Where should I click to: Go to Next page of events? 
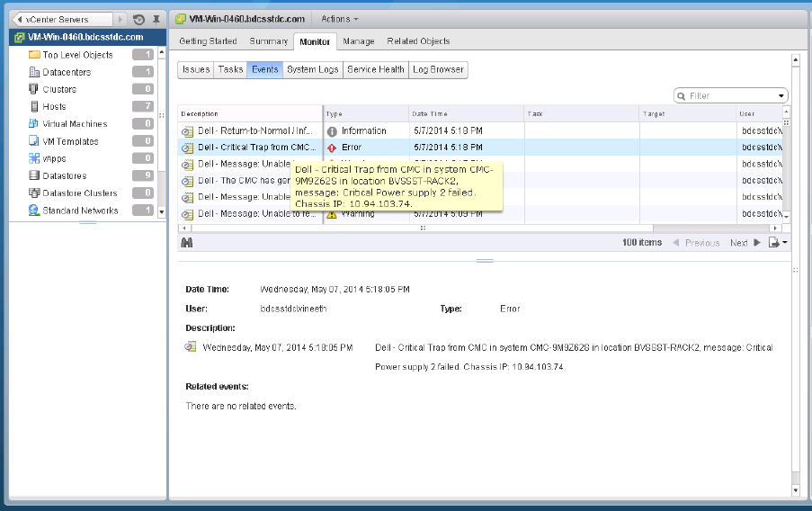point(745,243)
